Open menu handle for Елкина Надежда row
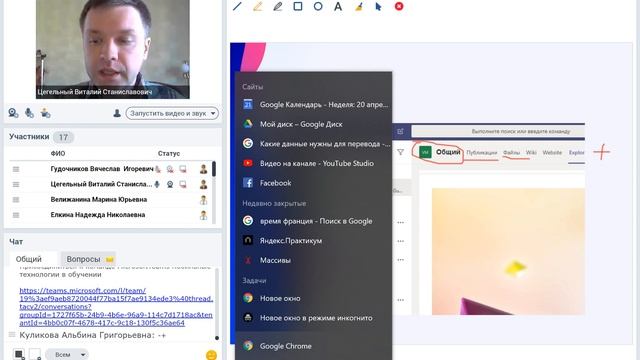The image size is (640, 360). (16, 215)
